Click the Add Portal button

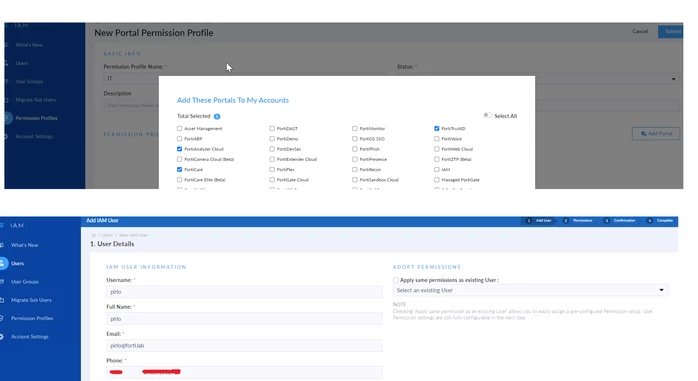point(656,134)
